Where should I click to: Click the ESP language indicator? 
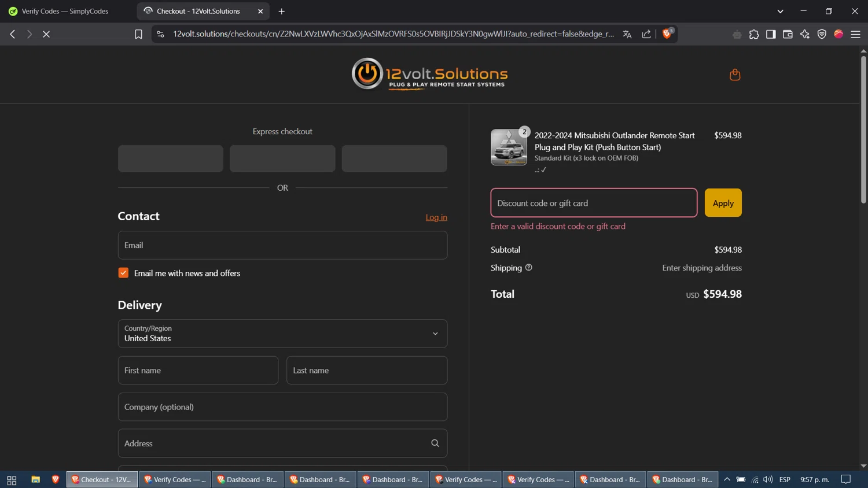point(785,479)
